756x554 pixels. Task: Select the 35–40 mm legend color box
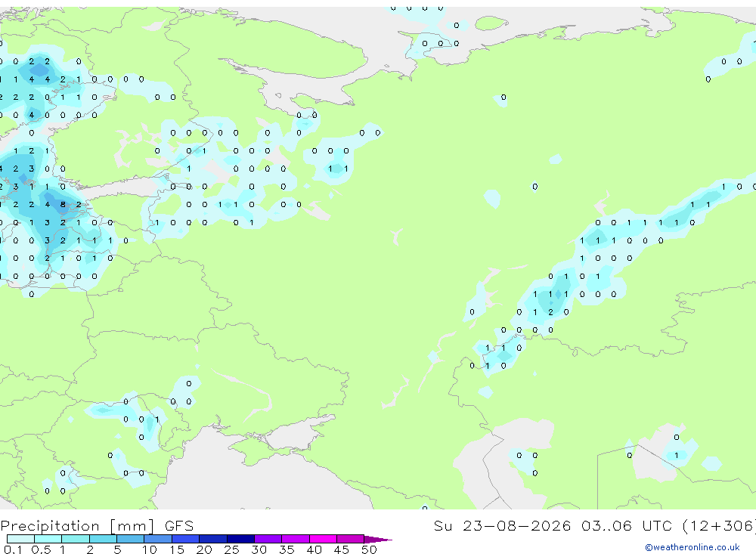click(296, 539)
